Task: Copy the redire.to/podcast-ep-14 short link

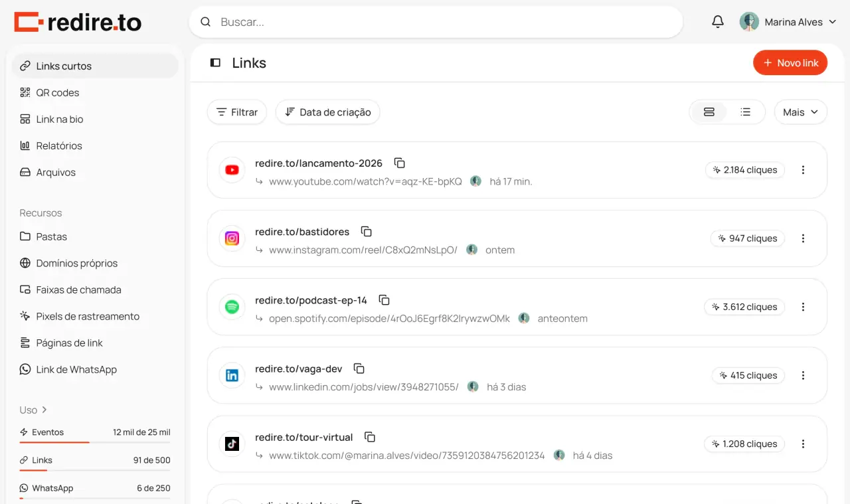Action: (x=384, y=299)
